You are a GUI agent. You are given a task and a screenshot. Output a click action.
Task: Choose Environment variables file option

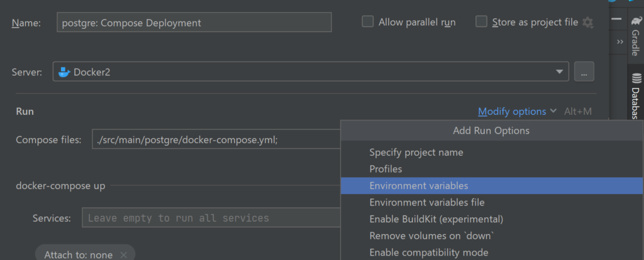click(426, 202)
